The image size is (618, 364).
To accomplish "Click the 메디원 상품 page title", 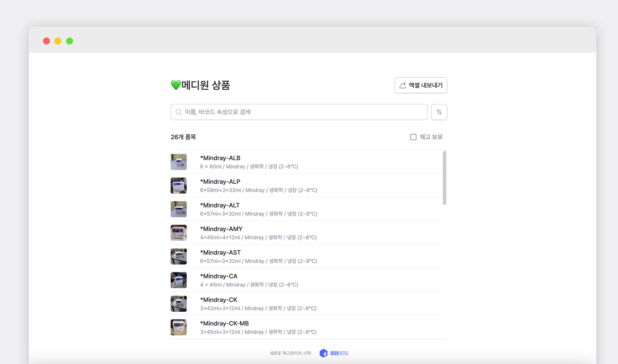I will pos(206,85).
